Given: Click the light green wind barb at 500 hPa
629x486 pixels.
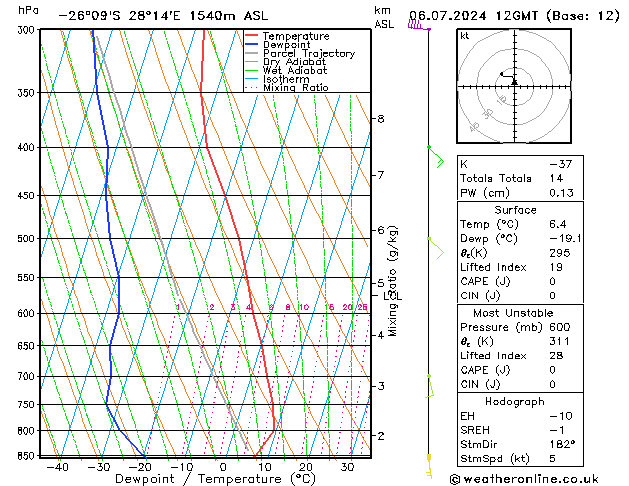Looking at the screenshot, I should [436, 248].
